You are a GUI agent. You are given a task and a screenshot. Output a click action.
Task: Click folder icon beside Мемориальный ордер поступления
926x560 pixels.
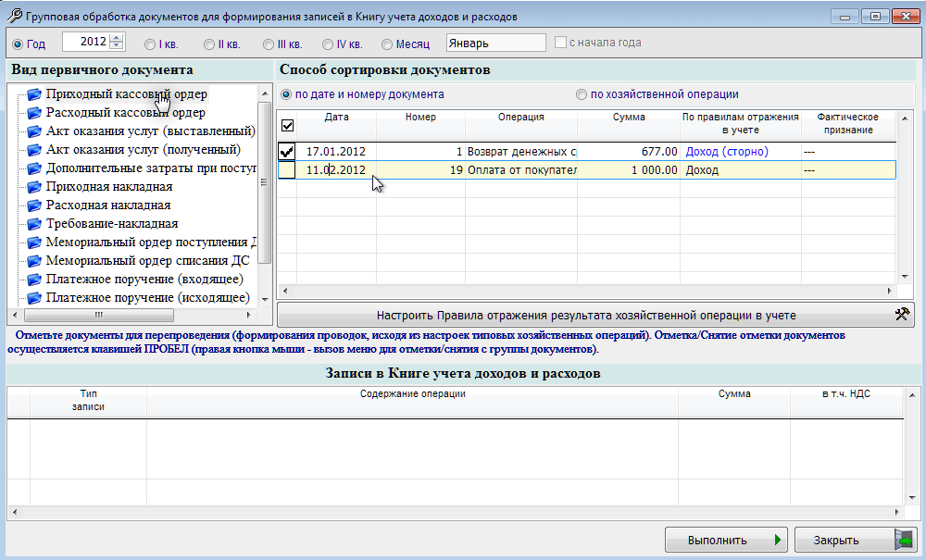pyautogui.click(x=34, y=242)
